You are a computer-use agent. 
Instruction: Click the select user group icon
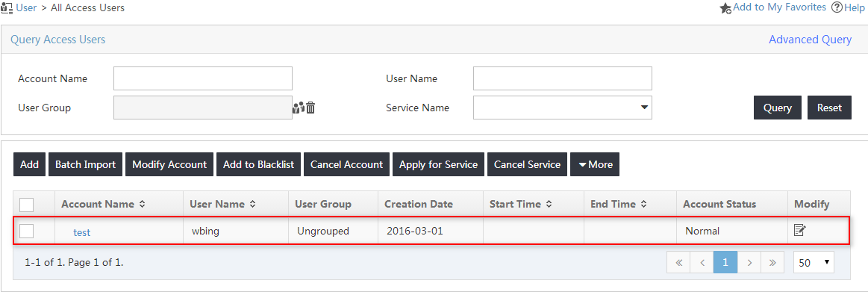pyautogui.click(x=299, y=108)
